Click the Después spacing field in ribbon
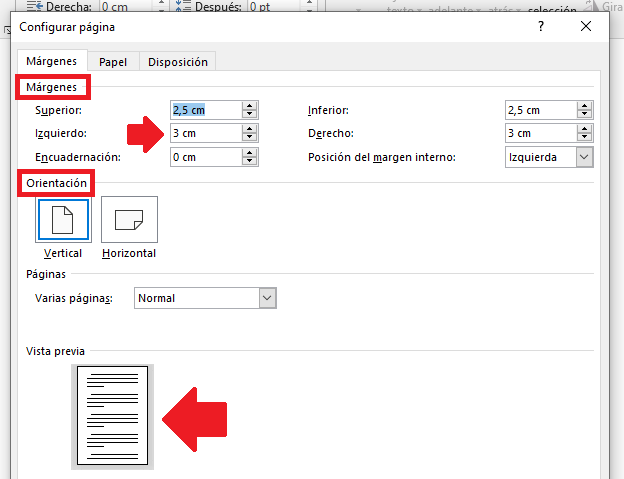Image resolution: width=624 pixels, height=479 pixels. 275,6
